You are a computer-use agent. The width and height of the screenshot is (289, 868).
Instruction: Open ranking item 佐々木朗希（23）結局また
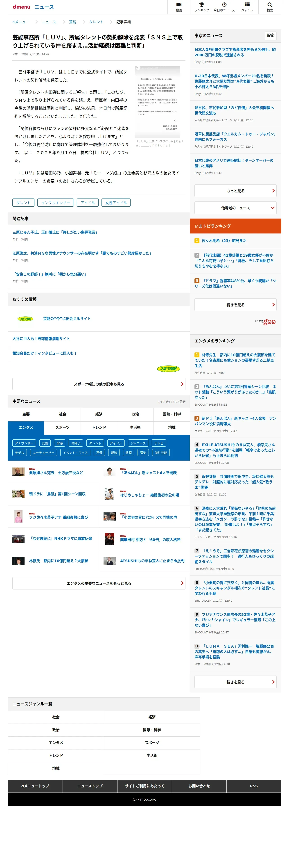pyautogui.click(x=224, y=241)
